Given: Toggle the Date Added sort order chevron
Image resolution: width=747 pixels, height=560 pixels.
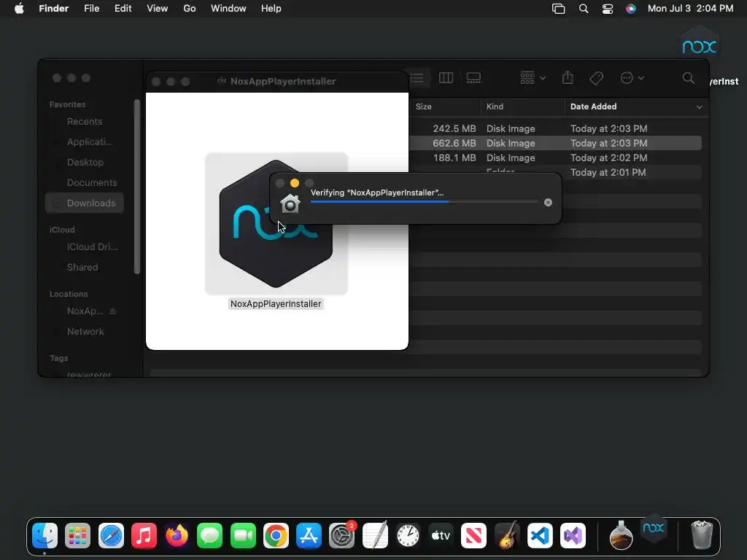Looking at the screenshot, I should pos(699,107).
